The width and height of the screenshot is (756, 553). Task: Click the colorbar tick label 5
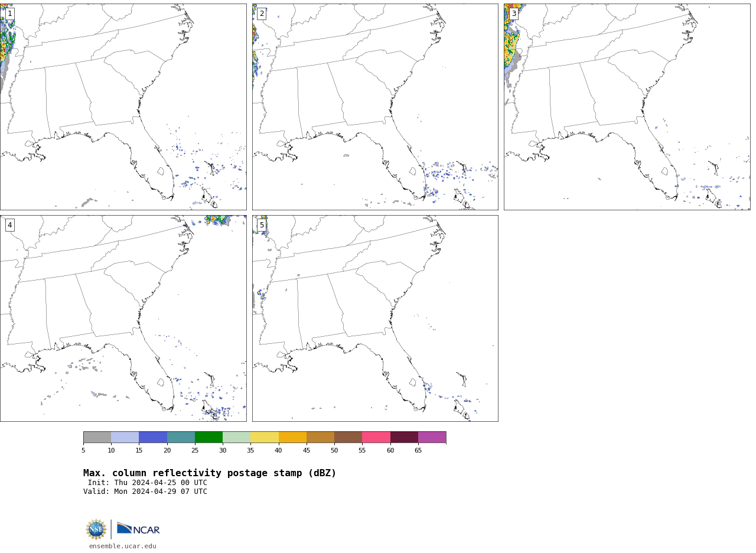pos(83,451)
